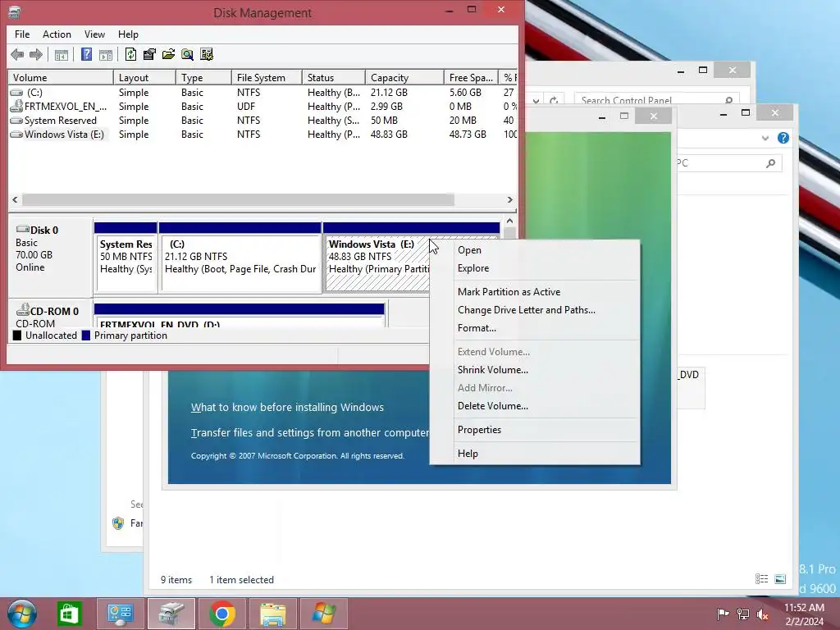Click the volume list scroll-left arrow

15,200
